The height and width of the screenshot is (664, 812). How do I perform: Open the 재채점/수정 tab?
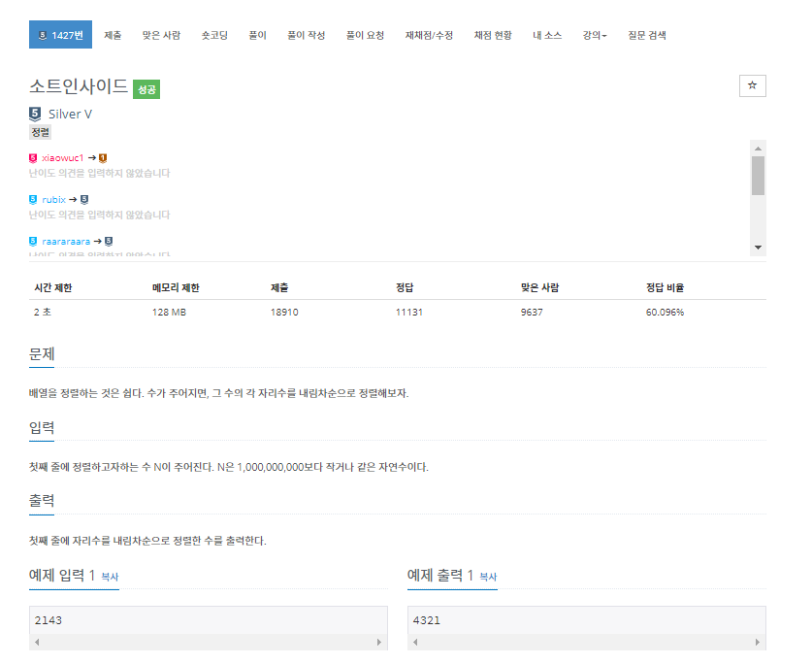tap(429, 35)
